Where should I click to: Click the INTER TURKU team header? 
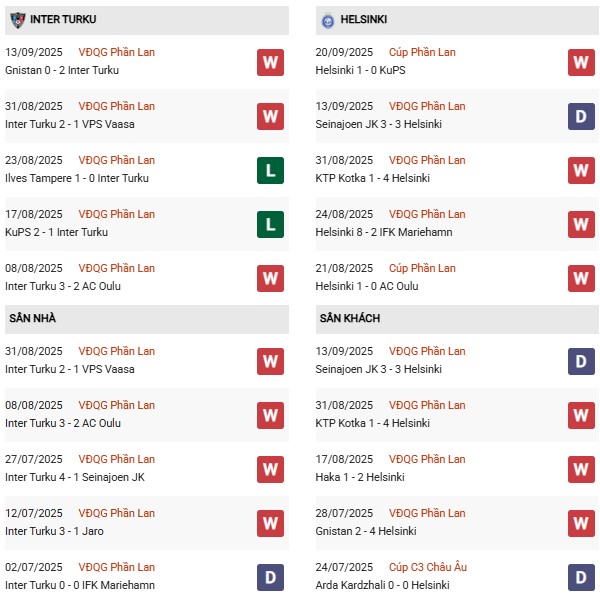point(147,20)
